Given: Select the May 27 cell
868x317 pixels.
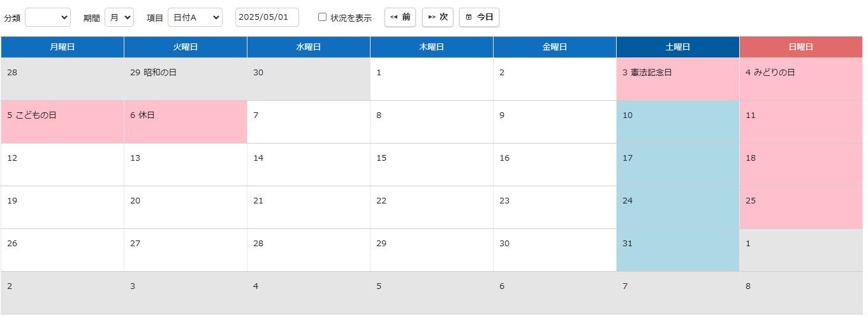Looking at the screenshot, I should tap(186, 250).
